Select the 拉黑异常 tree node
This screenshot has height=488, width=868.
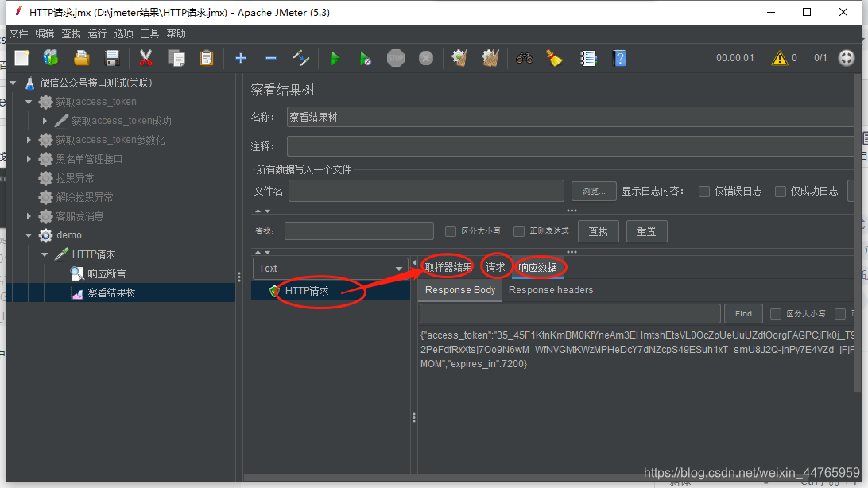tap(75, 178)
